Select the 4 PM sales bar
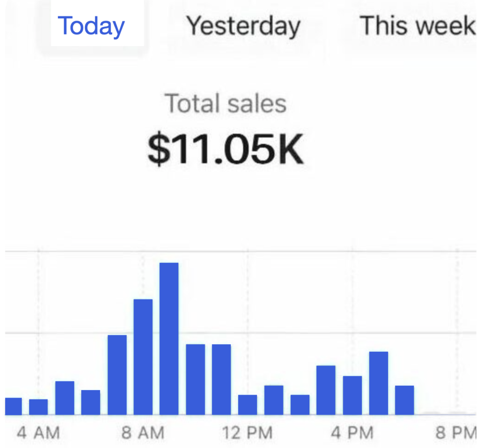483x448 pixels. click(x=352, y=395)
